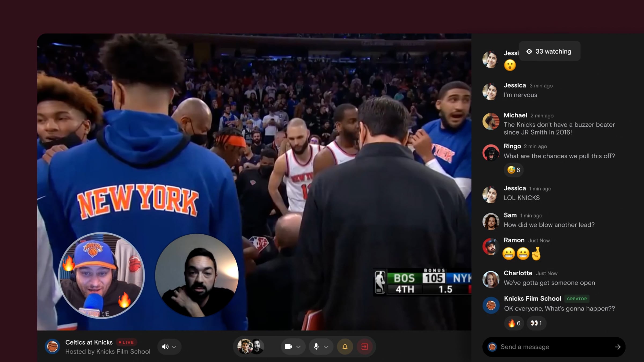Open the participants avatar group in control bar
644x362 pixels.
(251, 346)
